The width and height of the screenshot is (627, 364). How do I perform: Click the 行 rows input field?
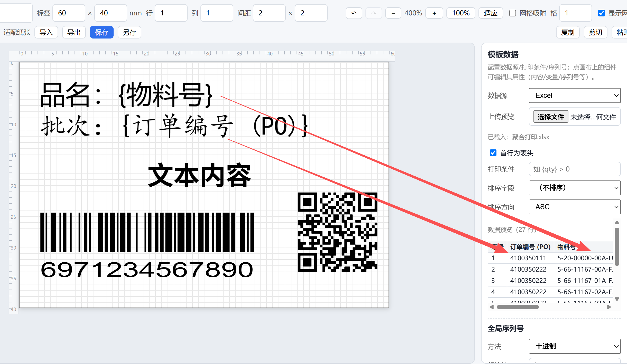click(x=171, y=13)
